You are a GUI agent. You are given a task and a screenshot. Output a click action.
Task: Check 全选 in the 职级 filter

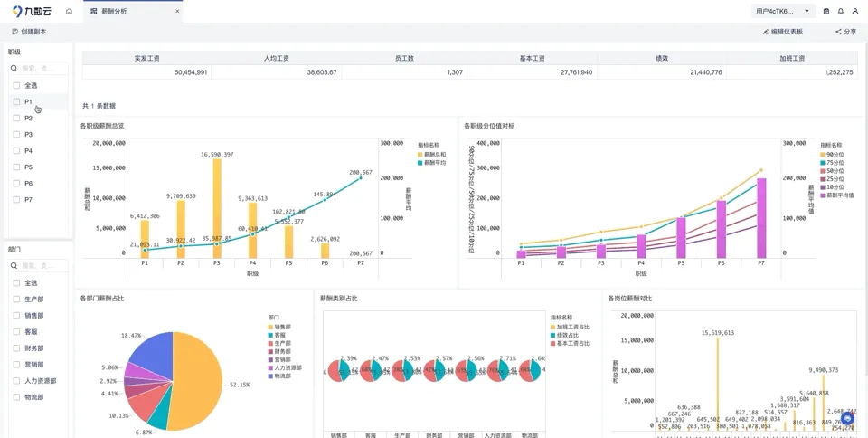coord(16,85)
